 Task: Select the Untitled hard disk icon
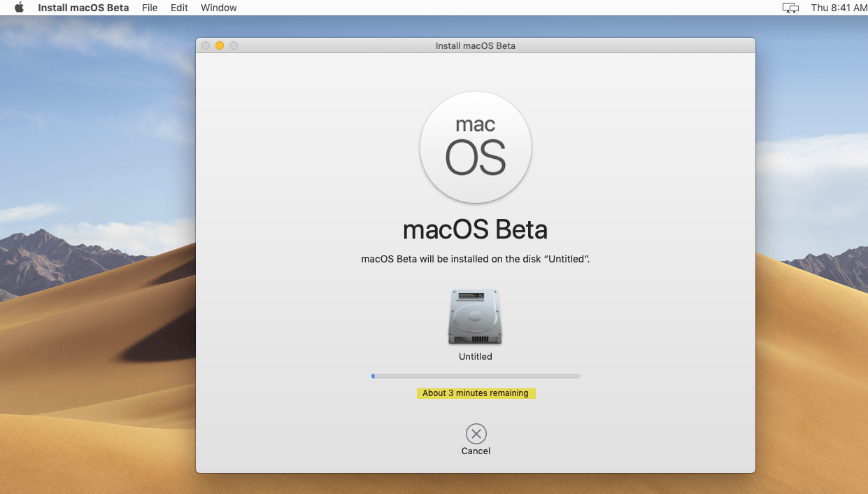475,317
